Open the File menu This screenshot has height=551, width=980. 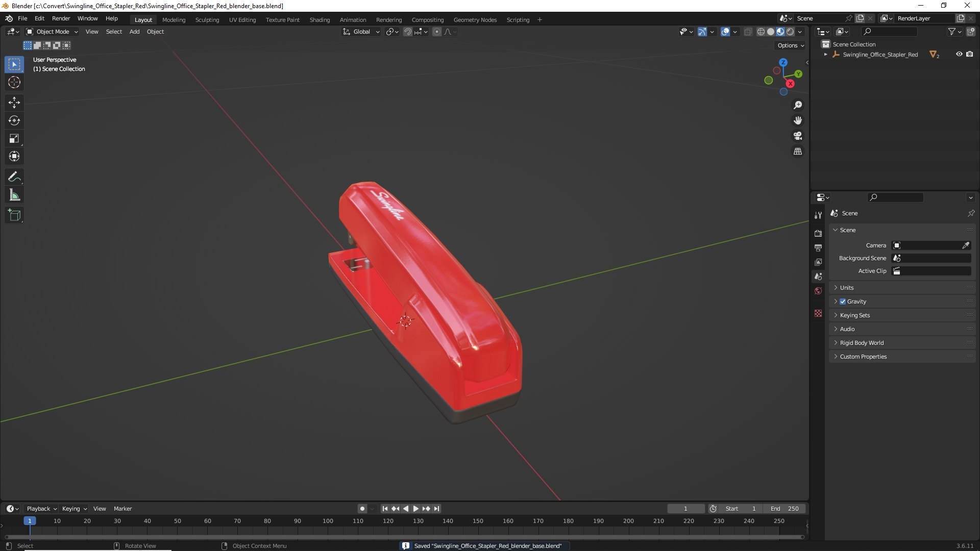click(x=22, y=18)
